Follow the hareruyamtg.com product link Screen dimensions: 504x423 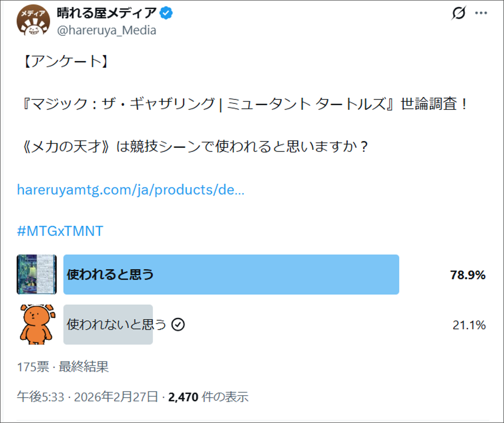pos(131,190)
